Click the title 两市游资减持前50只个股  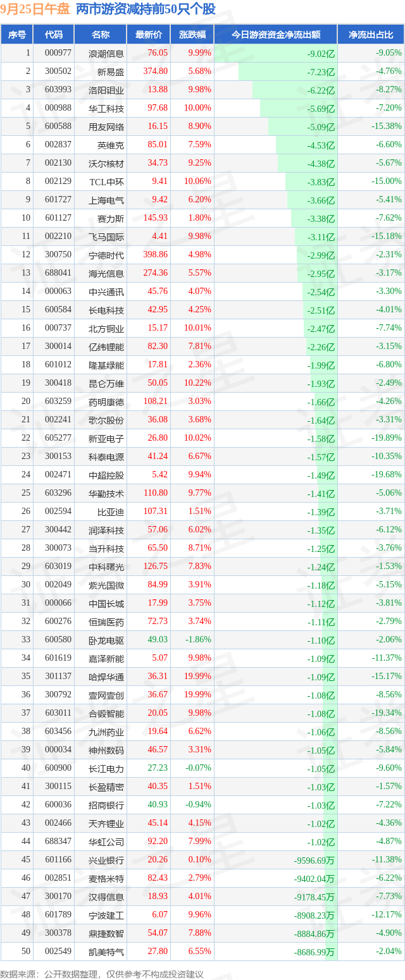point(146,9)
